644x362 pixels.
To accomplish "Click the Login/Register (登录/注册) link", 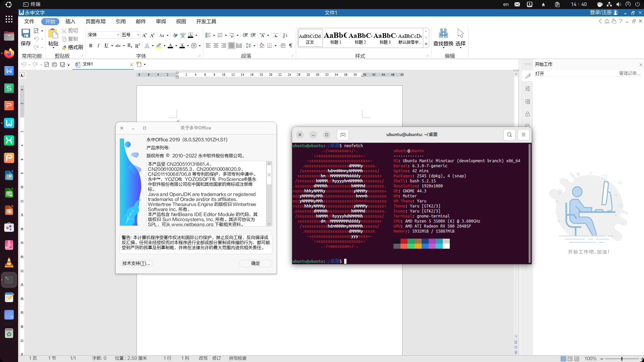I will pyautogui.click(x=601, y=12).
